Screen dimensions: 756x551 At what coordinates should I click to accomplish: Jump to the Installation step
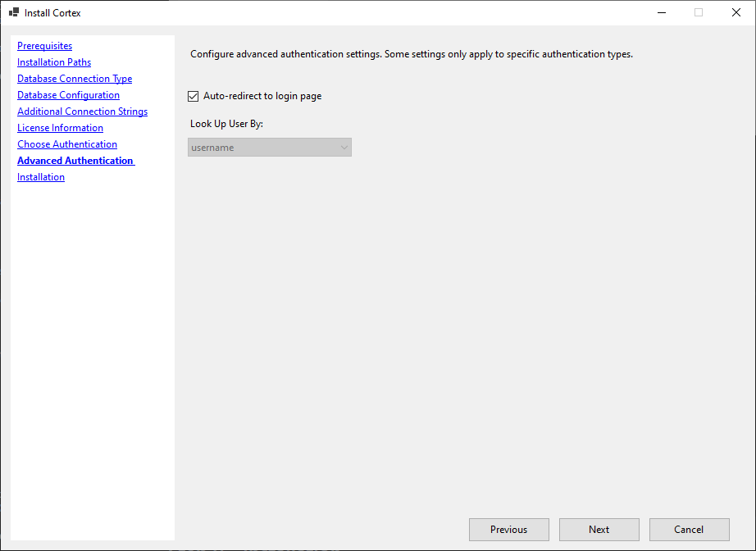coord(40,176)
